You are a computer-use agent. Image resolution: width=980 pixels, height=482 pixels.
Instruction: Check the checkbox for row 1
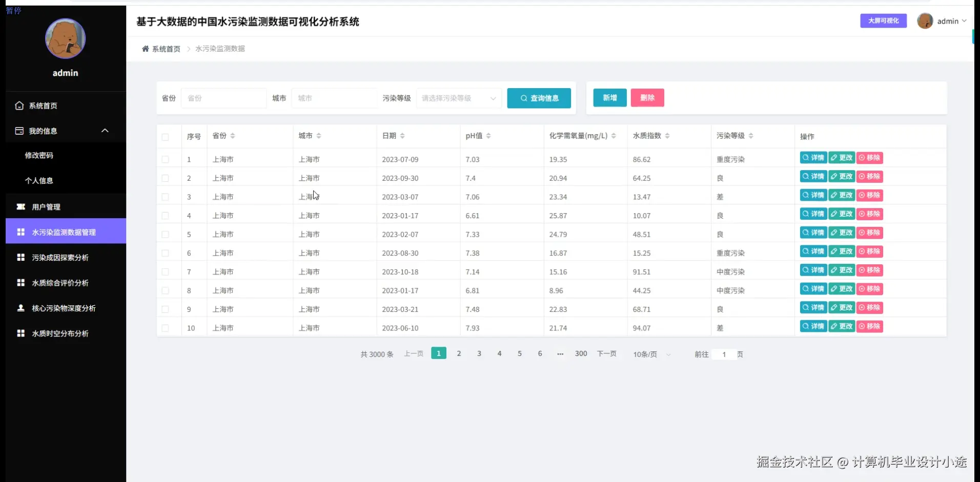click(165, 159)
